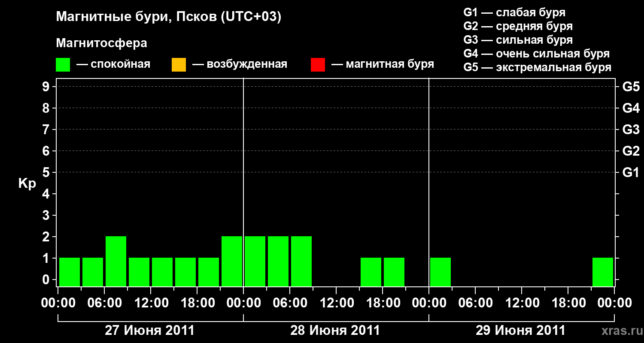Click 'G3 — сильная буря' legend line
The image size is (644, 343).
[x=518, y=39]
